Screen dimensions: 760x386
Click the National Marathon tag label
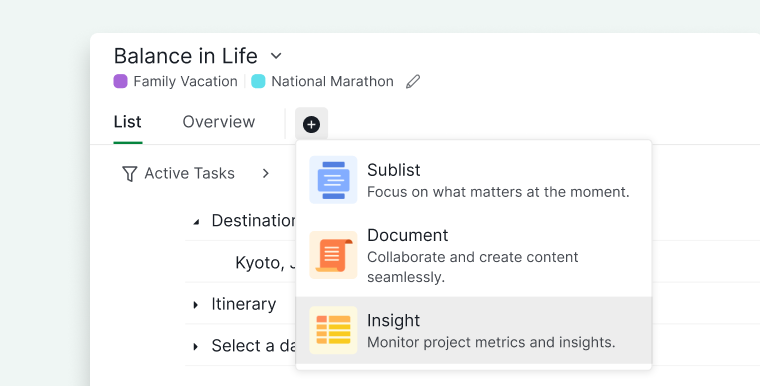(x=332, y=81)
